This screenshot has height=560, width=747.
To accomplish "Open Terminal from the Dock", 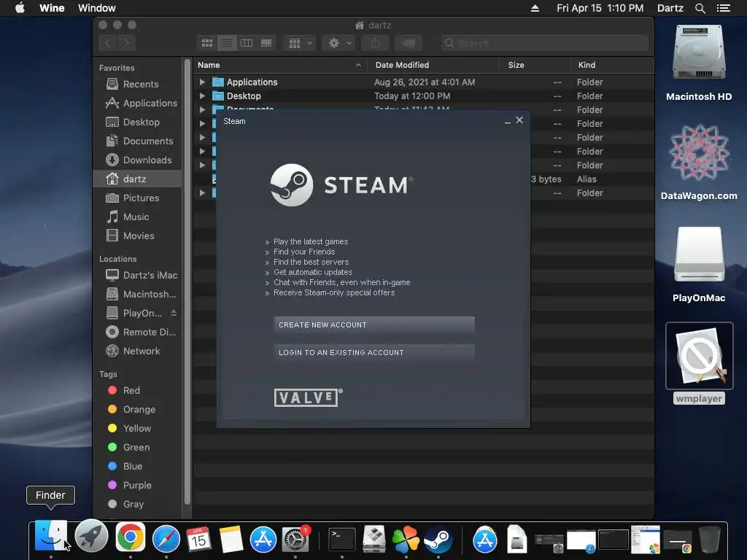I will click(x=341, y=540).
